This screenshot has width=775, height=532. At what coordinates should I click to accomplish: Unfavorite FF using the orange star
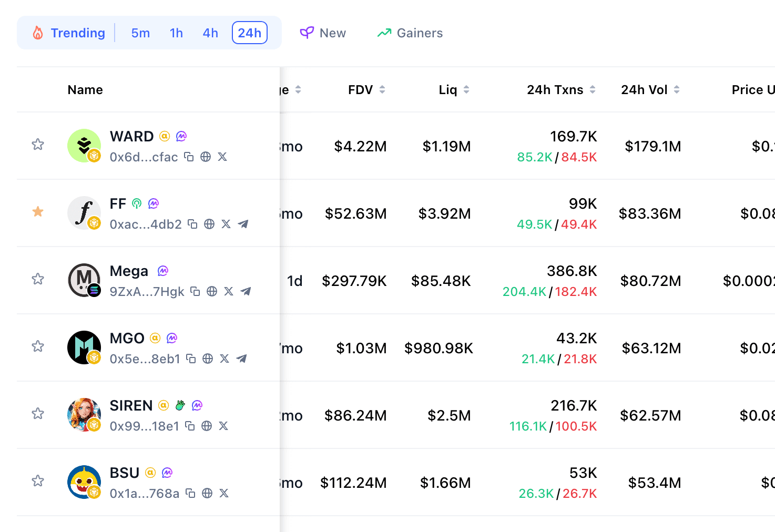pyautogui.click(x=38, y=212)
